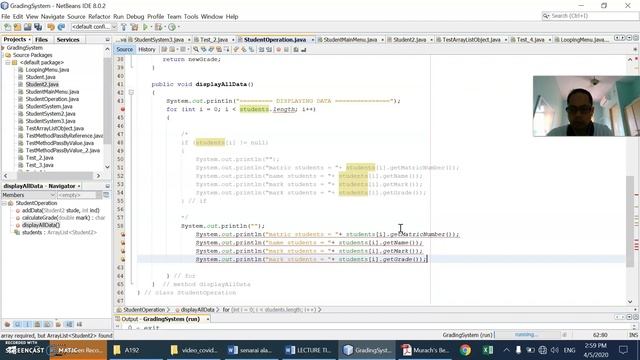Image resolution: width=640 pixels, height=360 pixels.
Task: Toggle Show Fields filter in Navigator footer
Action: (x=17, y=324)
